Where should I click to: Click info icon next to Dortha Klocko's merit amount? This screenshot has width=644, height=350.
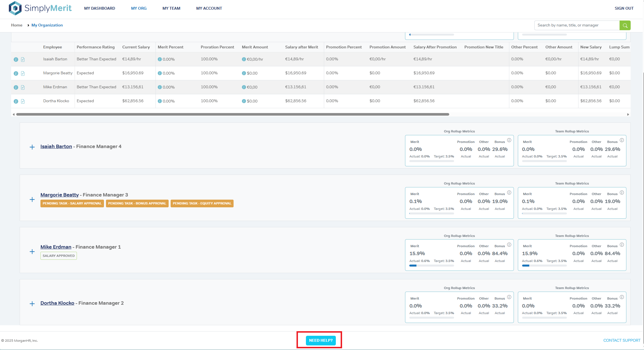[x=244, y=101]
